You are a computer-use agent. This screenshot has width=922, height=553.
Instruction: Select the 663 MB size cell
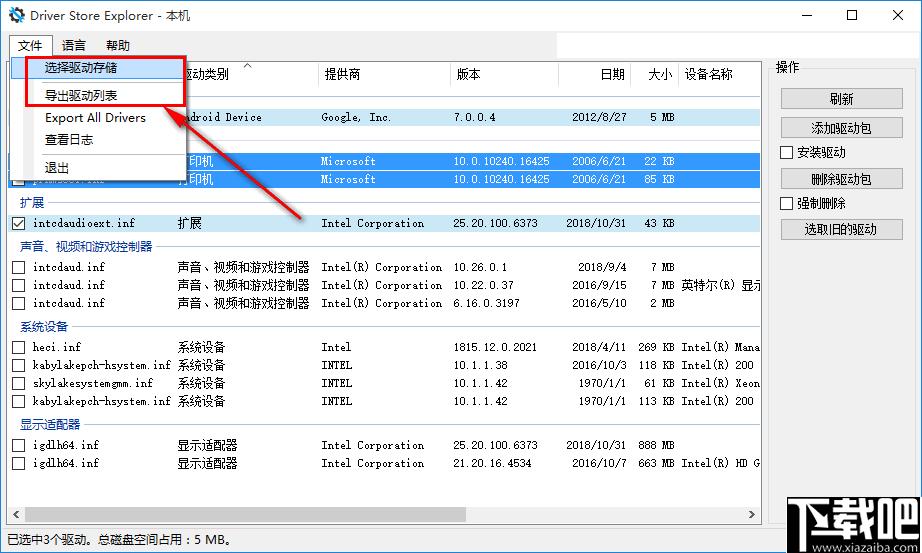pyautogui.click(x=656, y=464)
